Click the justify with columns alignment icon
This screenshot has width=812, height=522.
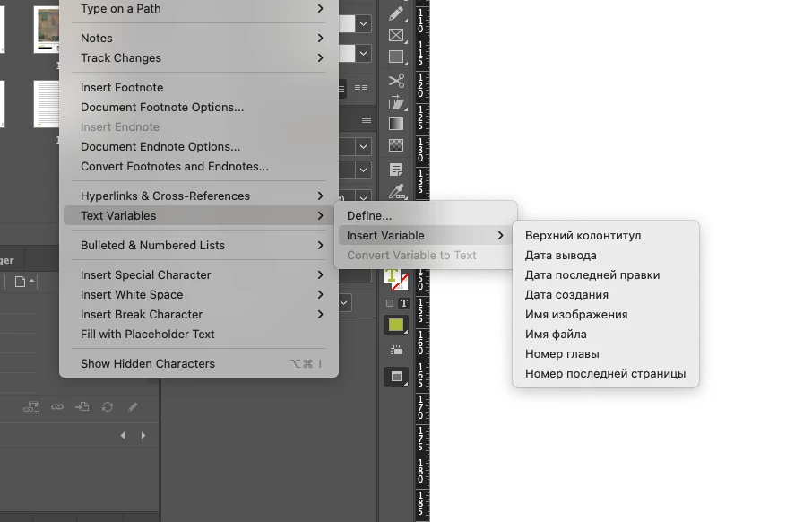coord(361,89)
